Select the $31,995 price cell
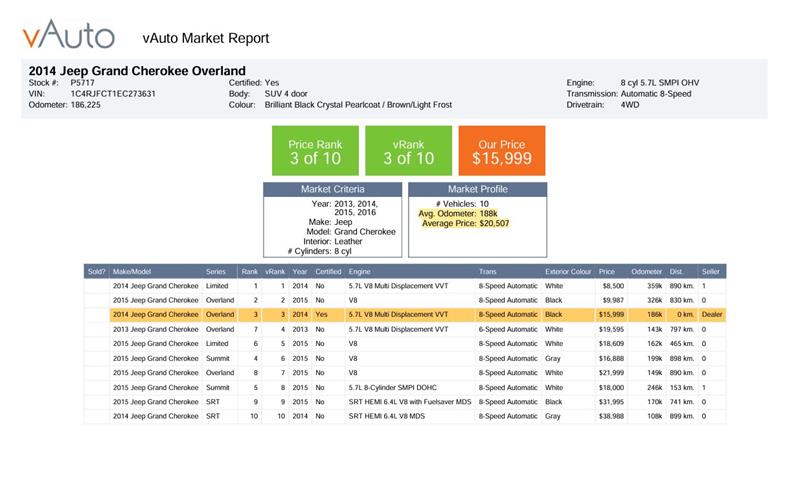The image size is (800, 480). tap(611, 402)
